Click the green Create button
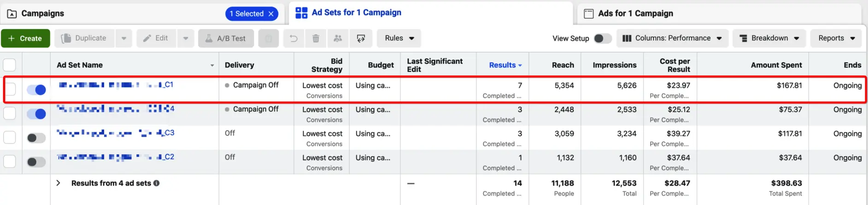This screenshot has height=205, width=868. click(x=25, y=39)
